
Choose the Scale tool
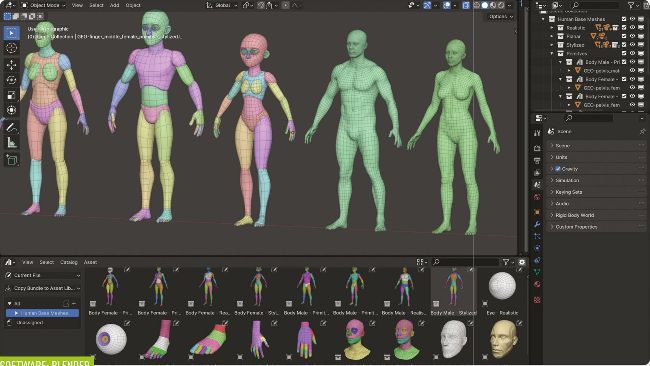point(12,95)
